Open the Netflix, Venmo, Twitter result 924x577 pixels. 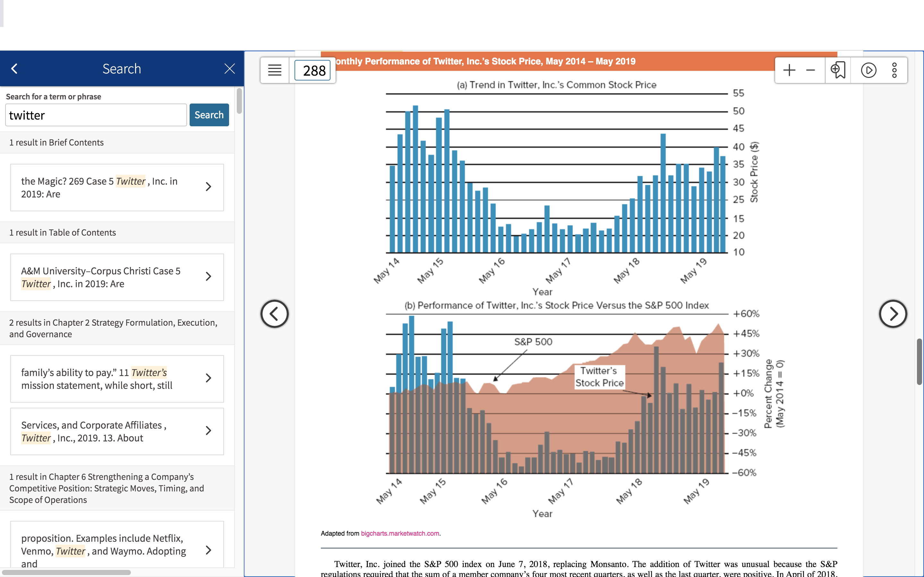click(117, 545)
